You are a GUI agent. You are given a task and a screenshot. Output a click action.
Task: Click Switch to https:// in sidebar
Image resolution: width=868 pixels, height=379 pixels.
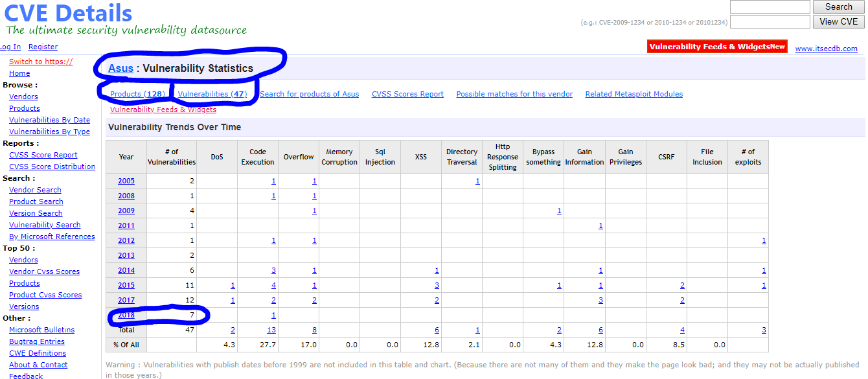(41, 62)
